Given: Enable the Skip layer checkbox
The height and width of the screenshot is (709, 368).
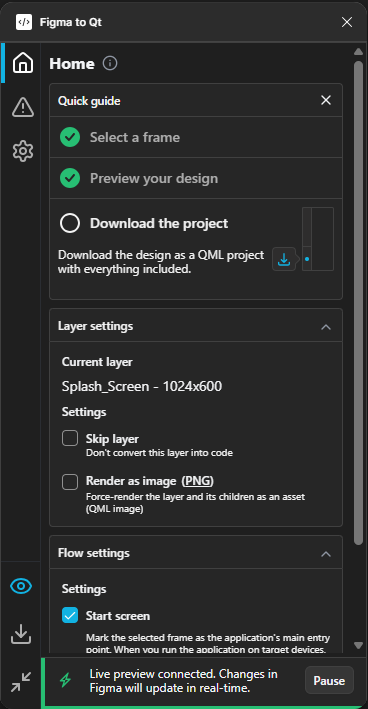Looking at the screenshot, I should coord(70,438).
